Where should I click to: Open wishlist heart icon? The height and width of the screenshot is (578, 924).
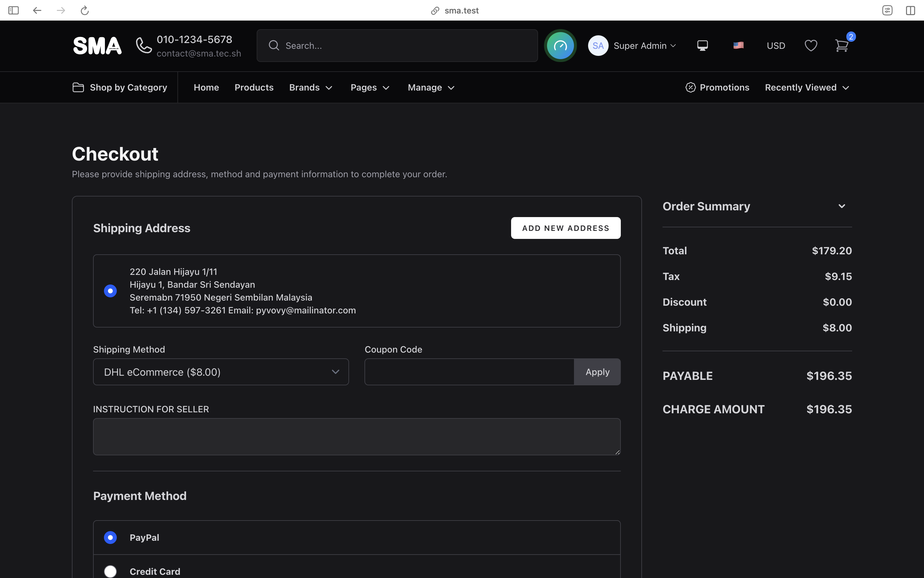[x=811, y=46]
